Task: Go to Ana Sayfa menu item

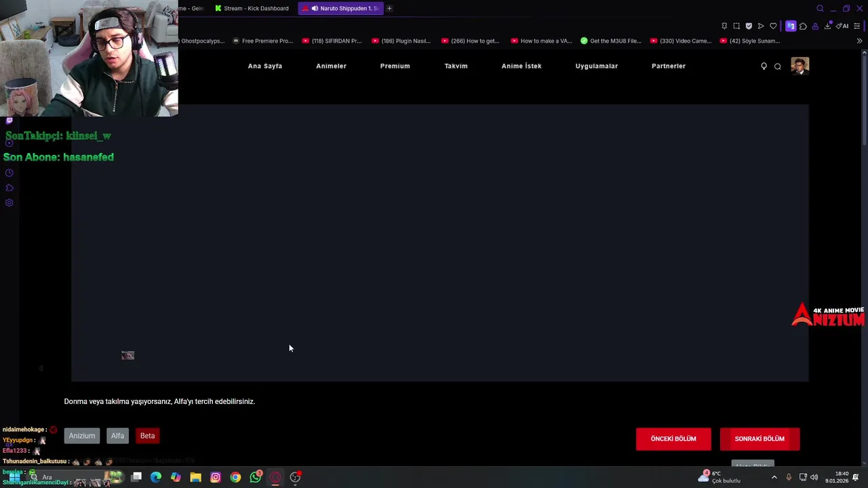Action: click(x=265, y=66)
